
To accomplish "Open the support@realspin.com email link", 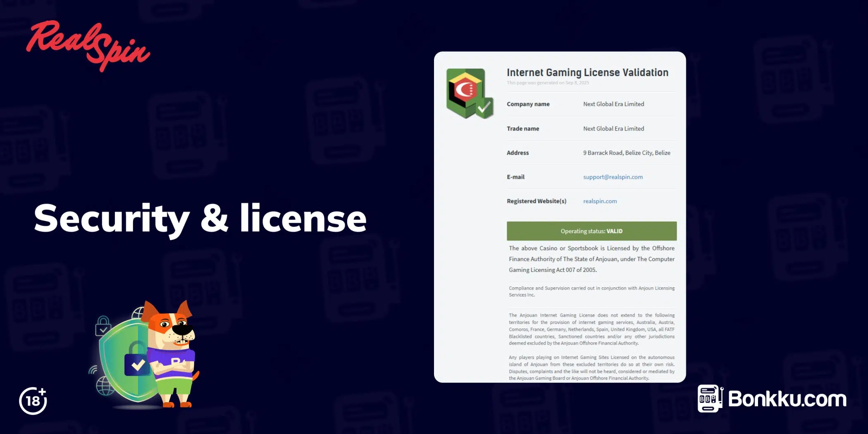I will click(x=613, y=177).
